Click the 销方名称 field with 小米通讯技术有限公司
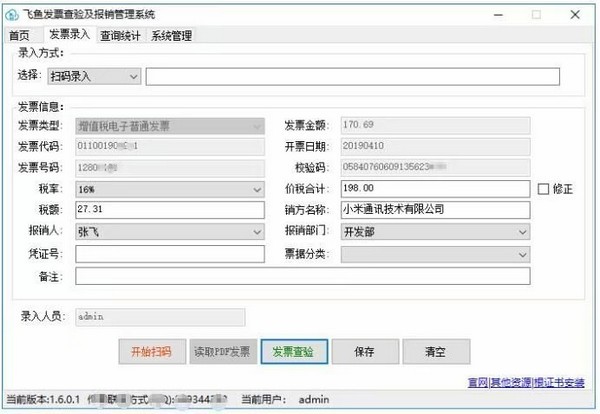Viewport: 600px width, 414px height. [x=435, y=210]
